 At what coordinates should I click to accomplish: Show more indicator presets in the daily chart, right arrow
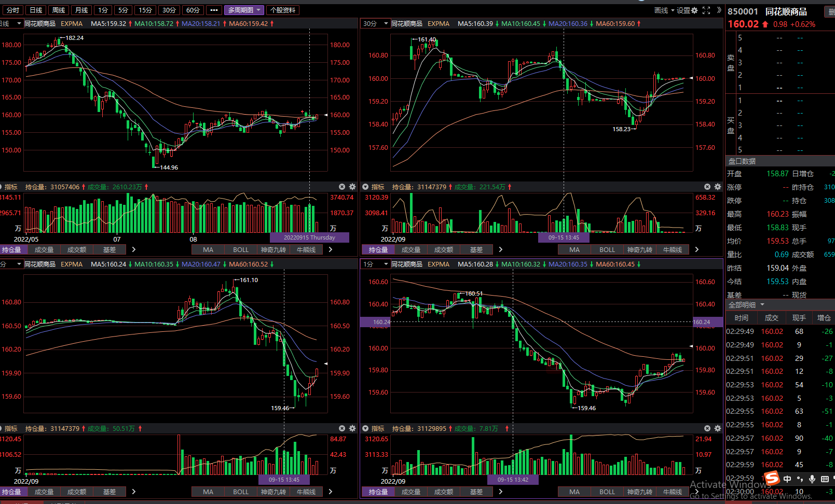click(x=331, y=249)
